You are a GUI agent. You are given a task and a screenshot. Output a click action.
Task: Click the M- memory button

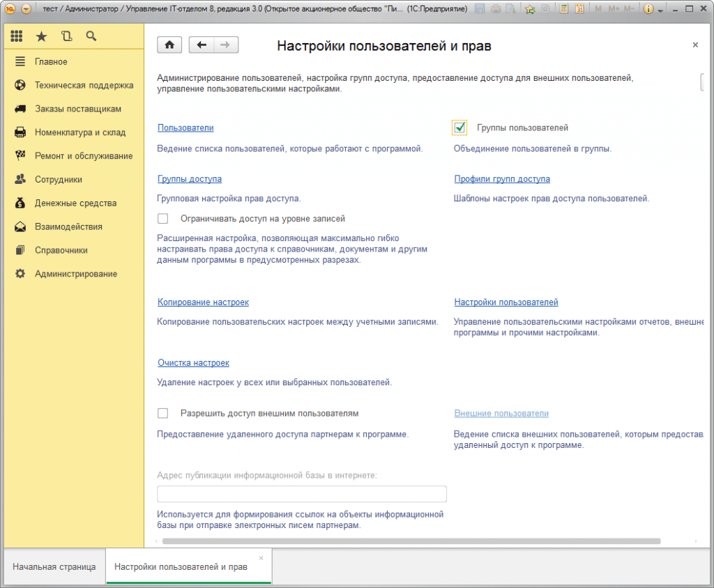(630, 8)
